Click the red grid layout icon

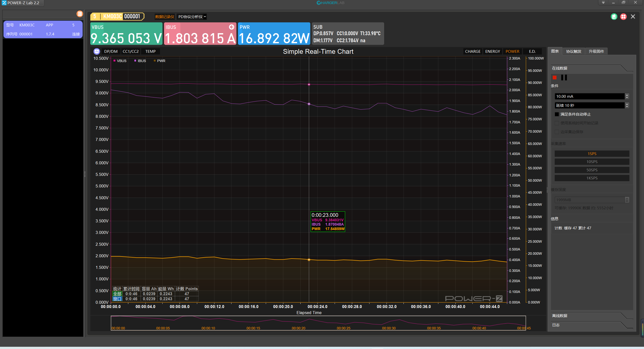pyautogui.click(x=623, y=17)
